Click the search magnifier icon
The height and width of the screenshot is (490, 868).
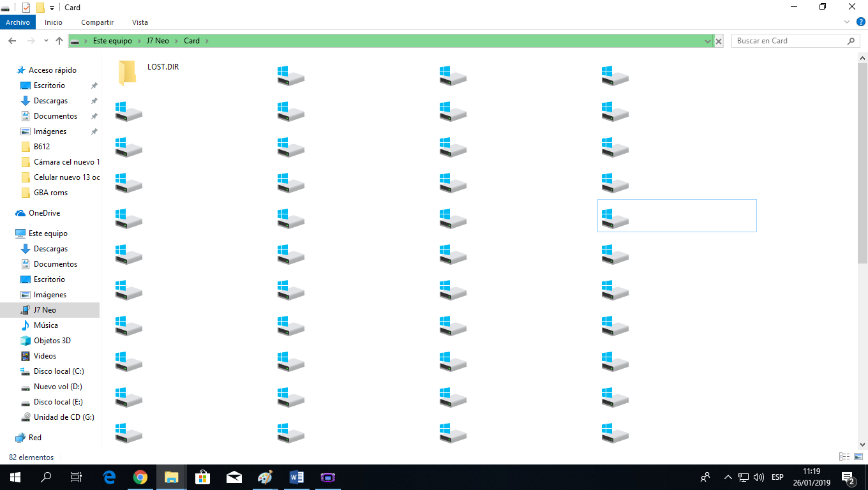851,41
